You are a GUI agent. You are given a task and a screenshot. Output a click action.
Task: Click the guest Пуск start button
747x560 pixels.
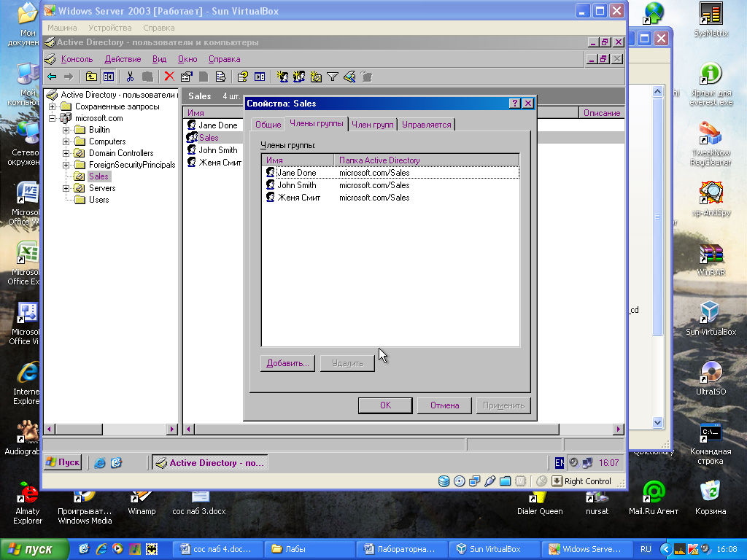click(x=63, y=462)
